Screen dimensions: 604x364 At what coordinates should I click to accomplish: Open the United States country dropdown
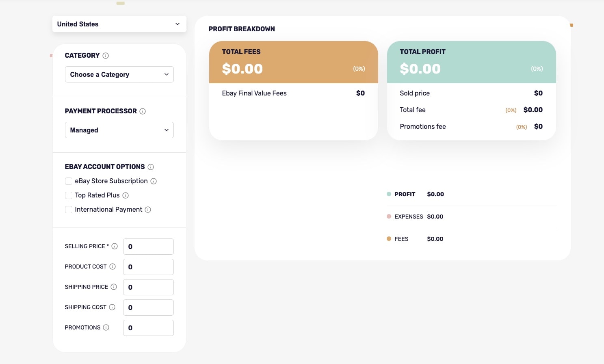point(119,24)
